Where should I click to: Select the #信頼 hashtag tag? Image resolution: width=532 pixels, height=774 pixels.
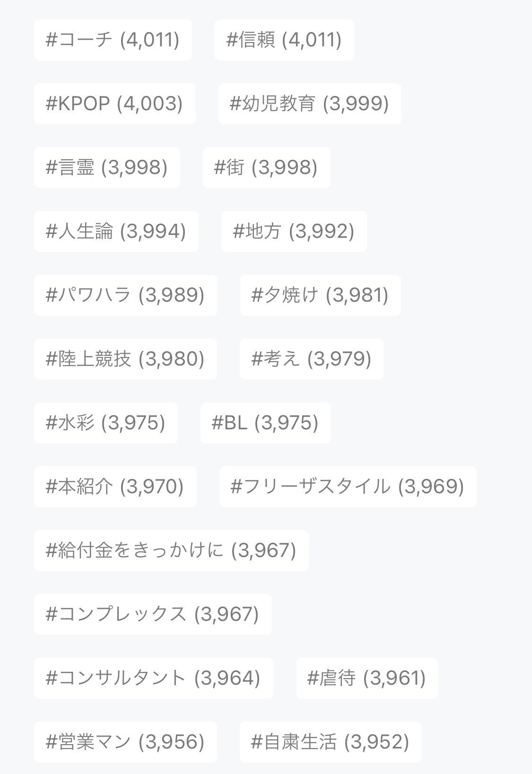coord(284,40)
